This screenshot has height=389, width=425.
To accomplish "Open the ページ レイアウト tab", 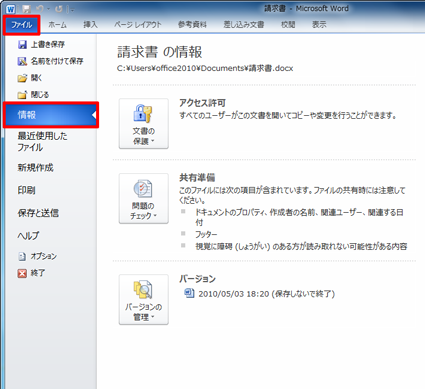I will coord(138,25).
